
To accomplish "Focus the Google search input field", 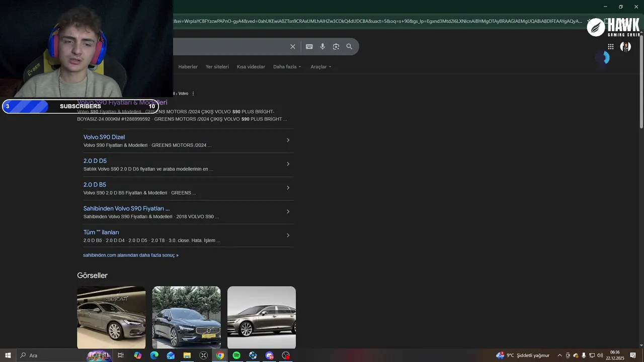I will coord(229,47).
